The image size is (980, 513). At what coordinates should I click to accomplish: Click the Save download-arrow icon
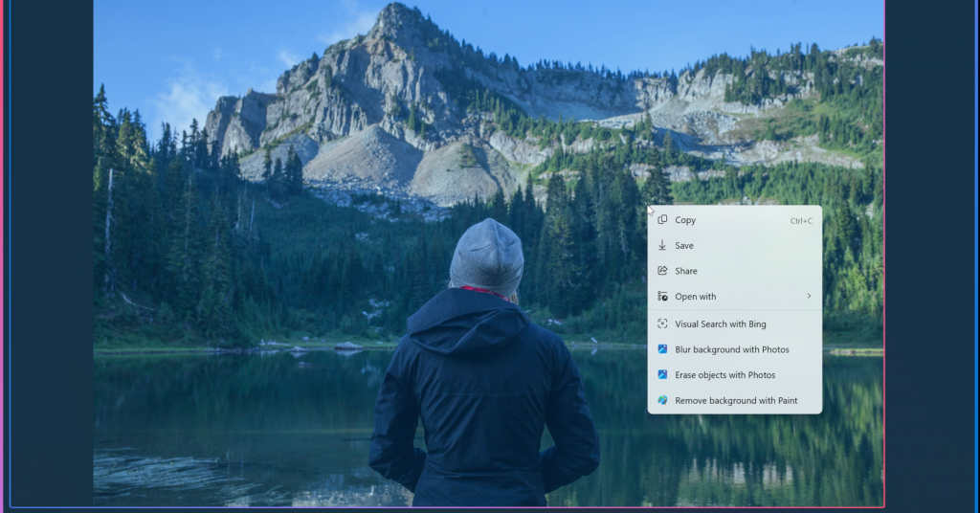click(x=662, y=246)
